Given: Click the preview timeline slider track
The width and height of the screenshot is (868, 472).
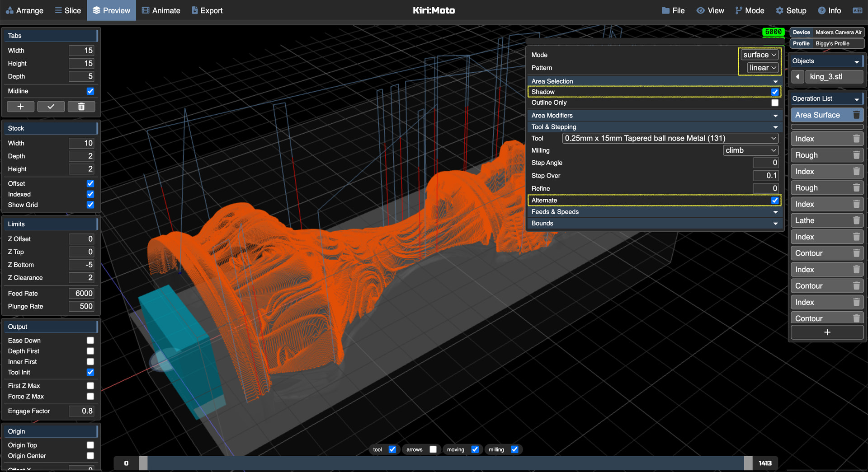Looking at the screenshot, I should click(445, 463).
